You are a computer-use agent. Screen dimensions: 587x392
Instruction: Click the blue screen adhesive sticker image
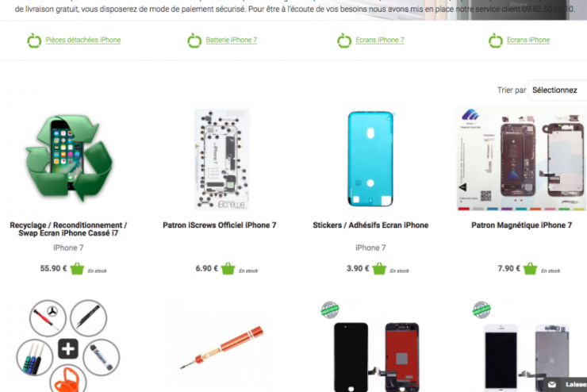coord(370,159)
